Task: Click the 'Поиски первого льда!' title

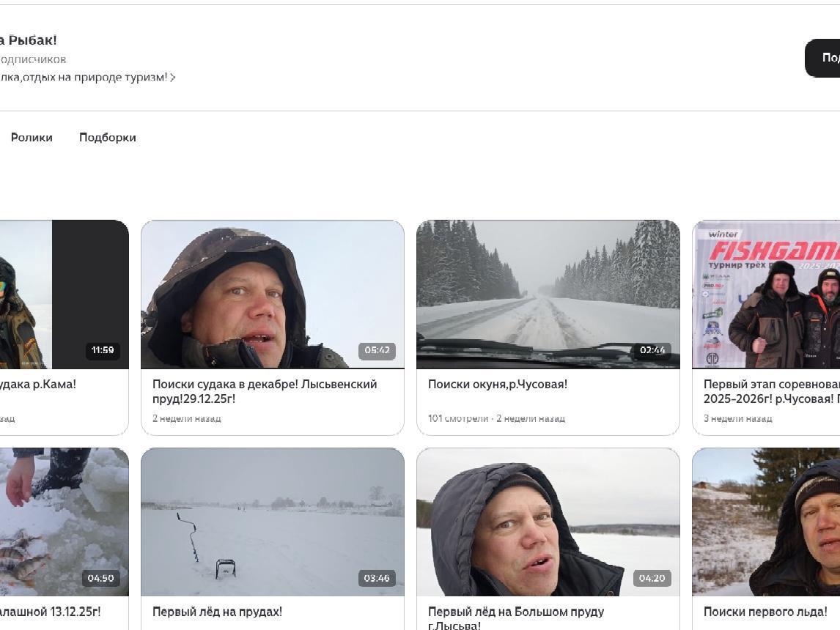Action: (x=765, y=612)
